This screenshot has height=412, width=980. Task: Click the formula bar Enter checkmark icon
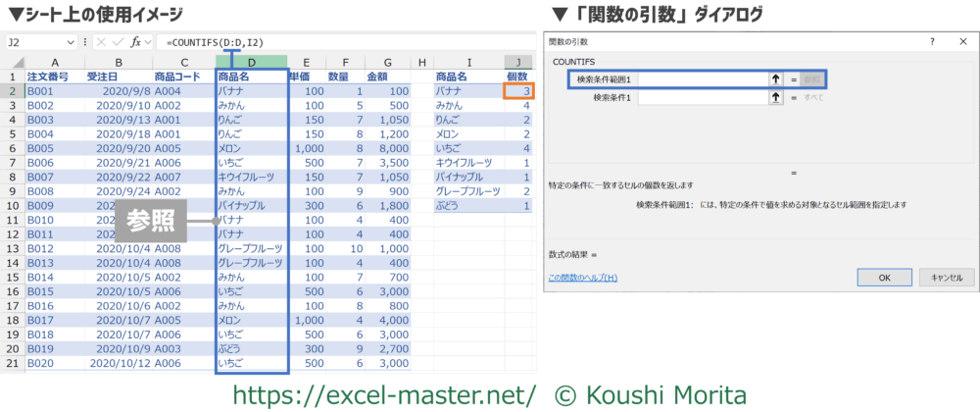point(118,43)
